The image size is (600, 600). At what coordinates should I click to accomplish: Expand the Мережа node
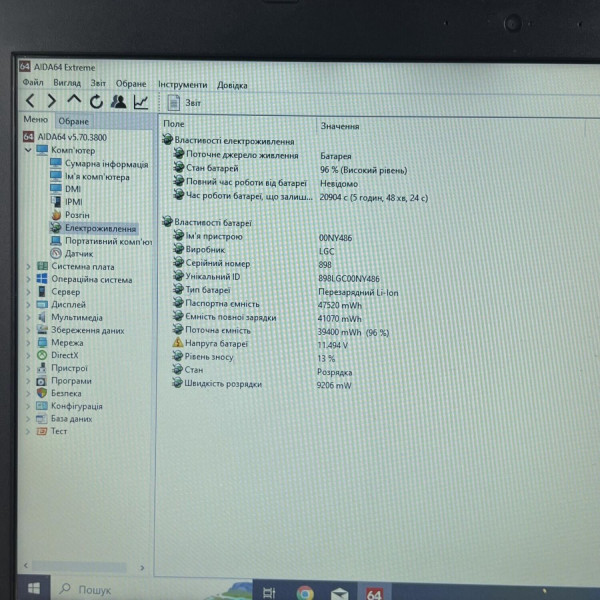pos(28,343)
